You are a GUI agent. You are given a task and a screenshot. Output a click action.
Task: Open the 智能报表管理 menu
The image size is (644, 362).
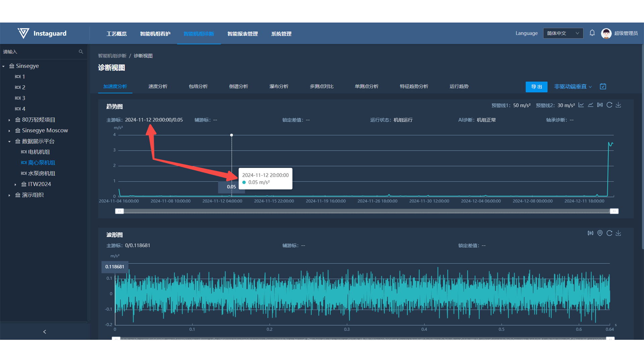243,34
